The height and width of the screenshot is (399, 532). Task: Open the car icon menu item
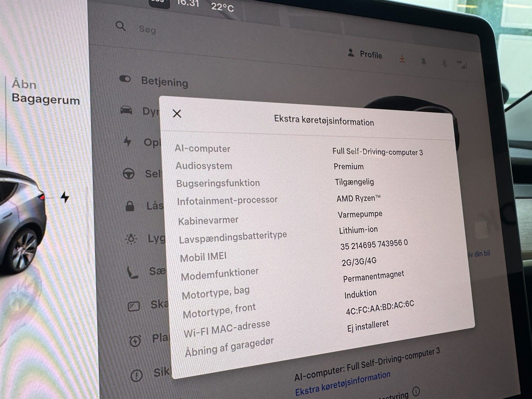126,110
